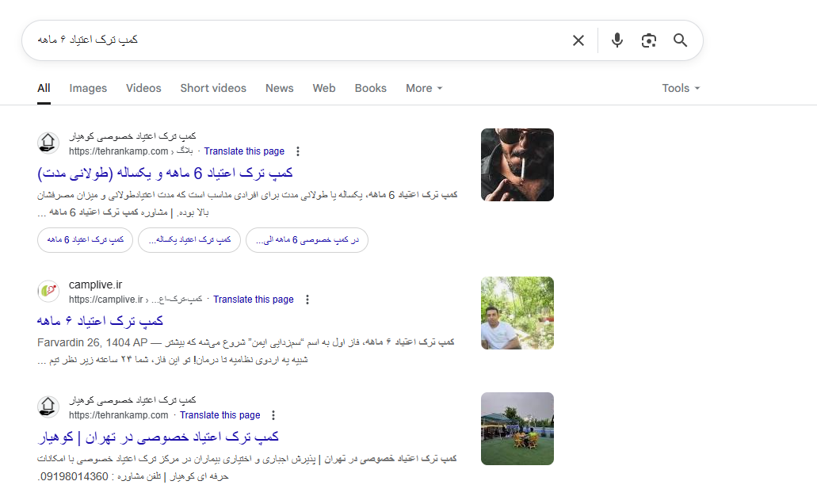Open more options for the first result
The image size is (817, 504).
click(x=297, y=151)
